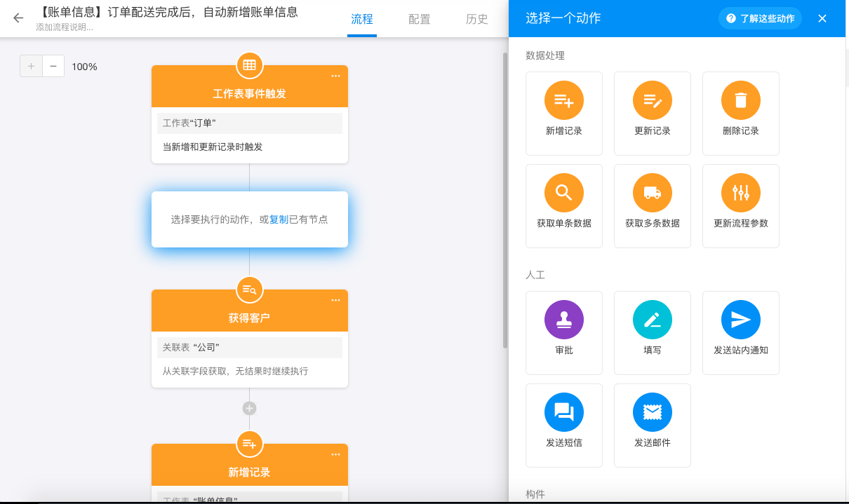Open the 工作表事件触发 node's more options menu

point(335,76)
